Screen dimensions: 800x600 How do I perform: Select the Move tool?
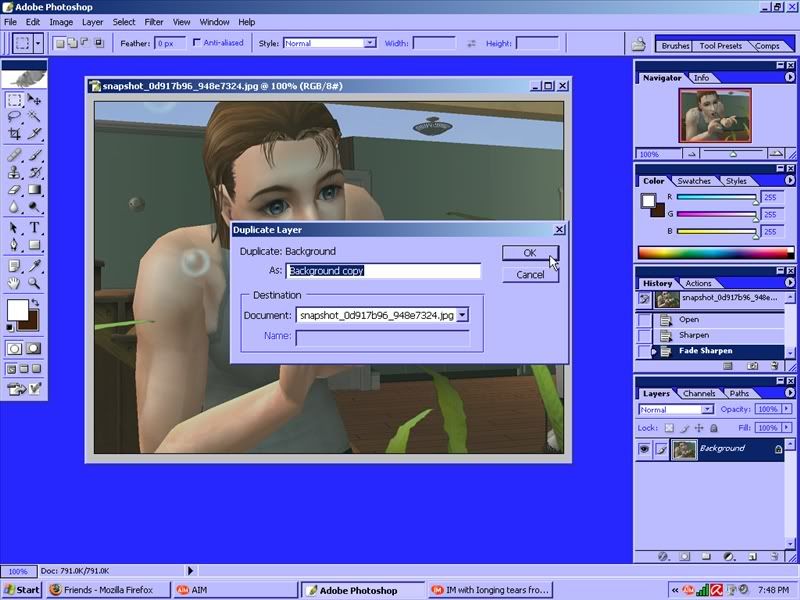(x=34, y=99)
